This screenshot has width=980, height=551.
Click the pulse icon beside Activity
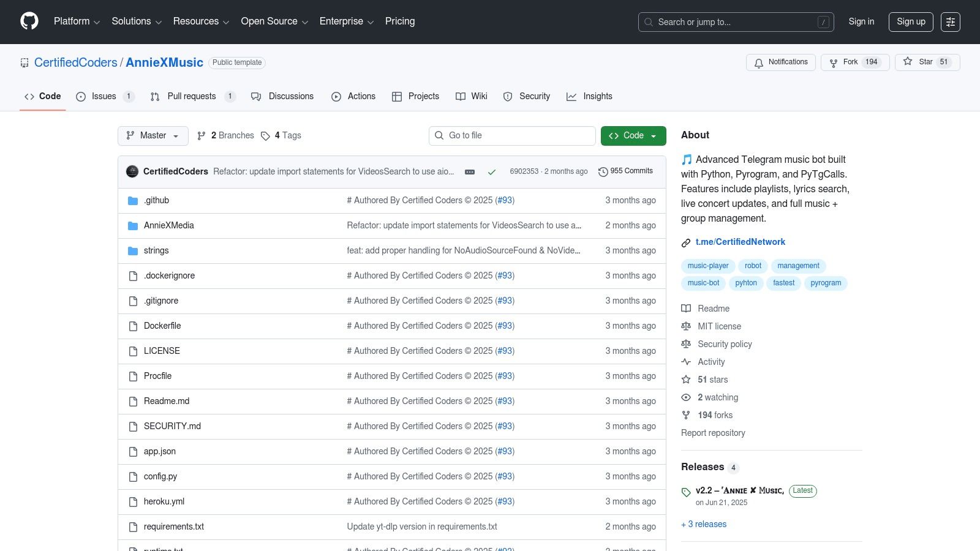(x=686, y=362)
